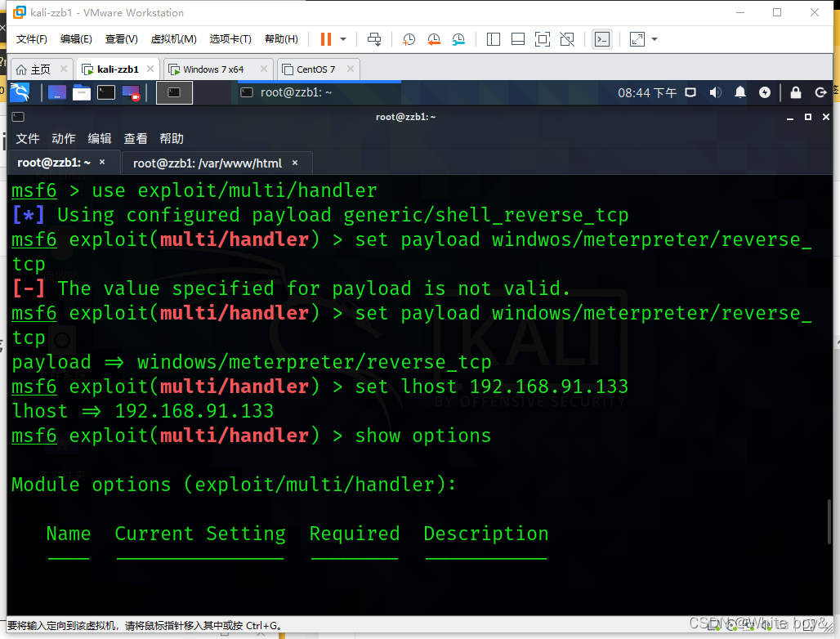Click the 'lhost ⇒ 192.168.91.133' output line
The image size is (840, 639).
pyautogui.click(x=142, y=411)
